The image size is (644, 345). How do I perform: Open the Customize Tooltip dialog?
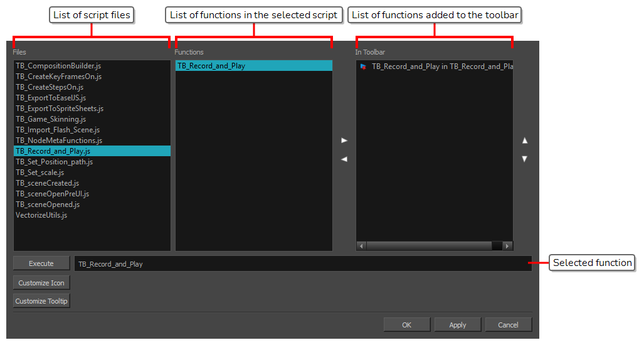click(41, 301)
